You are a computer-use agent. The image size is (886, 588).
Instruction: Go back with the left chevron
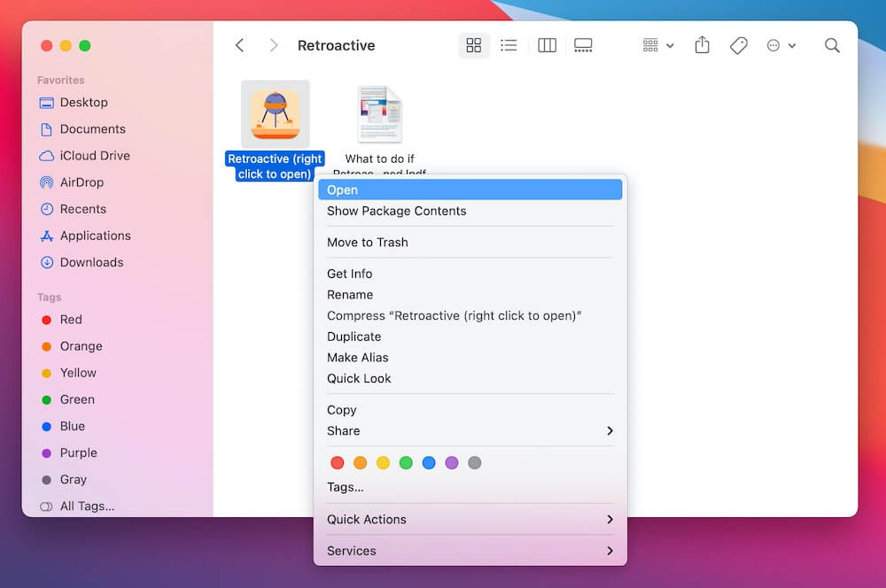pyautogui.click(x=239, y=45)
